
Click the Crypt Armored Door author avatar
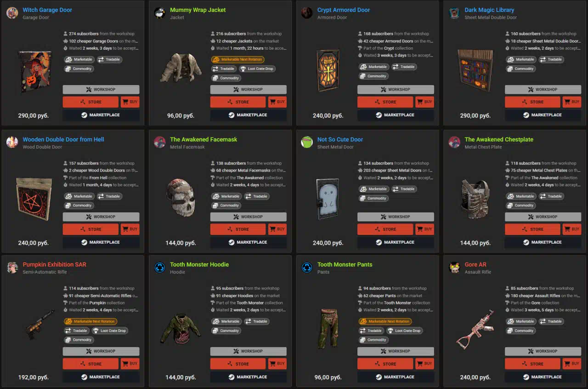[x=307, y=13]
